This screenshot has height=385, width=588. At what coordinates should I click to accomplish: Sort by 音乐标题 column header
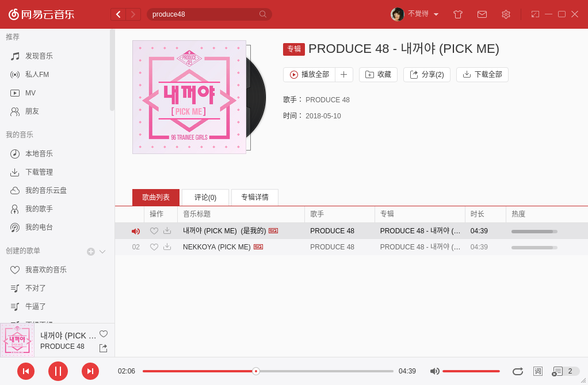tap(240, 214)
